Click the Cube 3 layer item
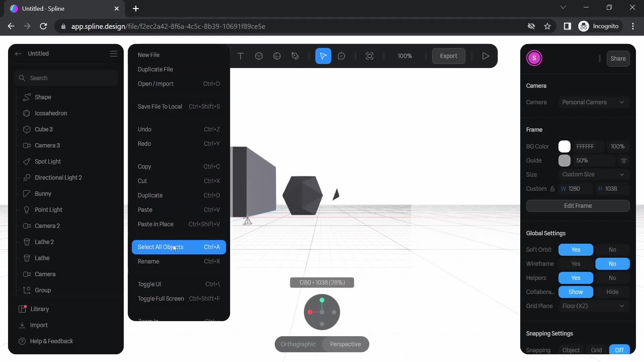The width and height of the screenshot is (644, 362). 44,129
